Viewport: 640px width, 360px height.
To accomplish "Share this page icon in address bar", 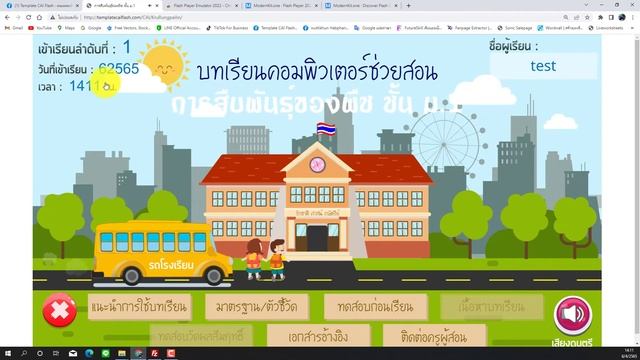I will click(576, 18).
